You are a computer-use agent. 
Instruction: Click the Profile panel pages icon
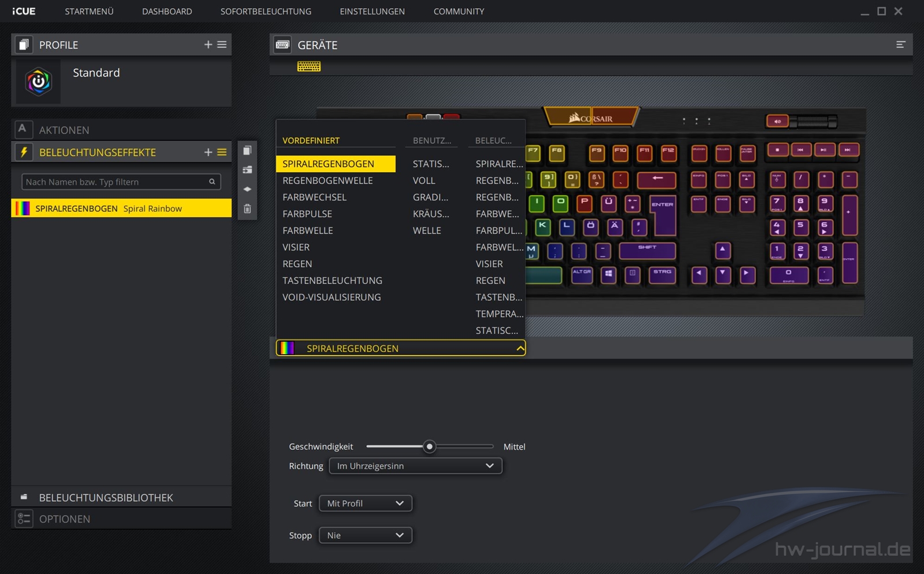coord(24,44)
